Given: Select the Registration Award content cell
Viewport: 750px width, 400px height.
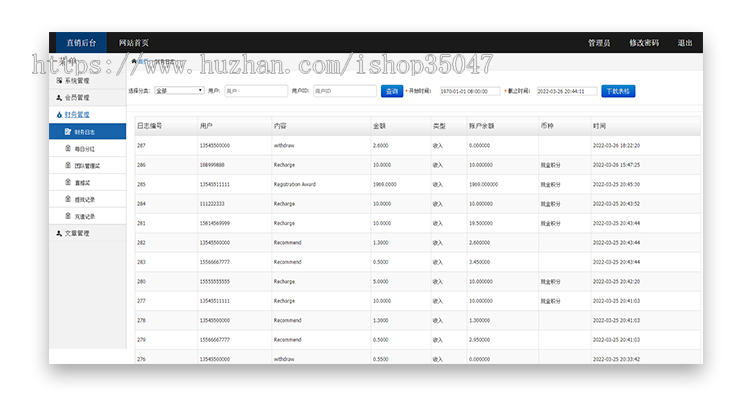Looking at the screenshot, I should click(295, 184).
